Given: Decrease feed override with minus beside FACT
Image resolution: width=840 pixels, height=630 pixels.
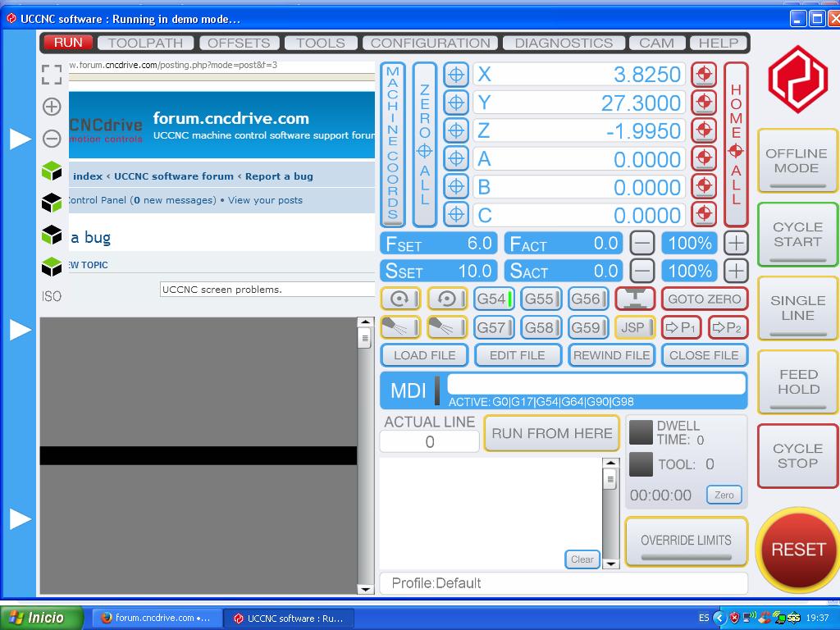Looking at the screenshot, I should coord(641,243).
